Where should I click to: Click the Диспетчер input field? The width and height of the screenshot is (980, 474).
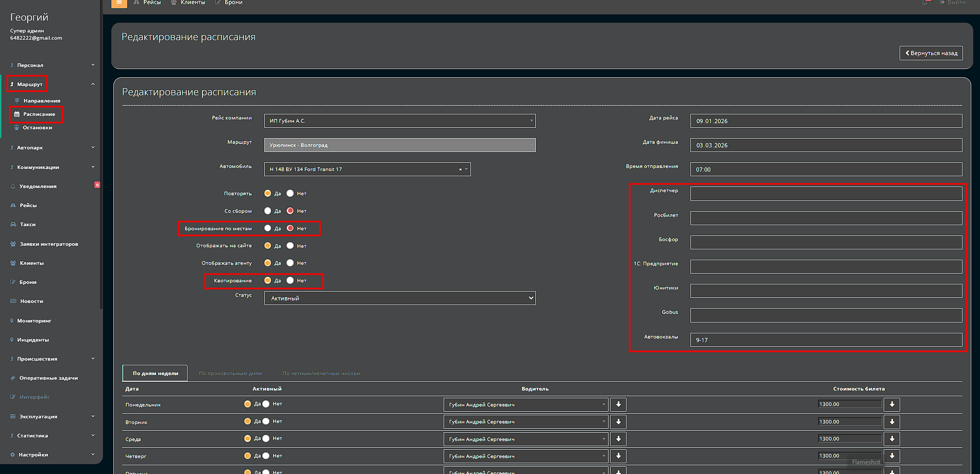tap(825, 194)
